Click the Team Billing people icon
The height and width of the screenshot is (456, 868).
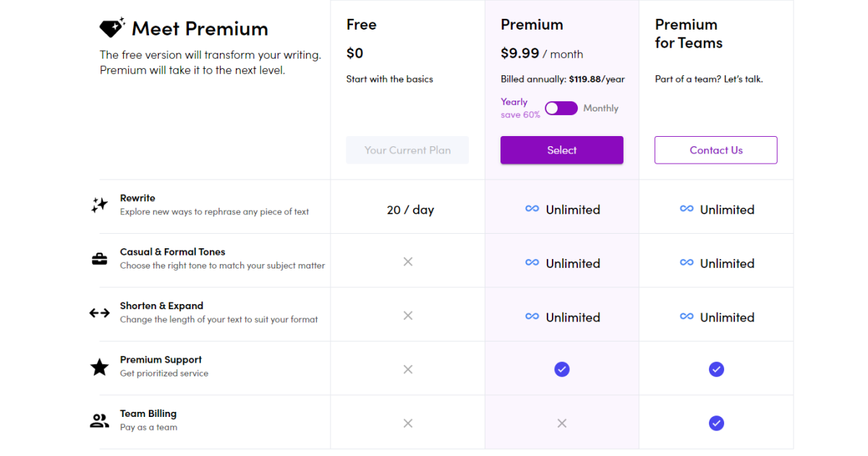point(99,421)
